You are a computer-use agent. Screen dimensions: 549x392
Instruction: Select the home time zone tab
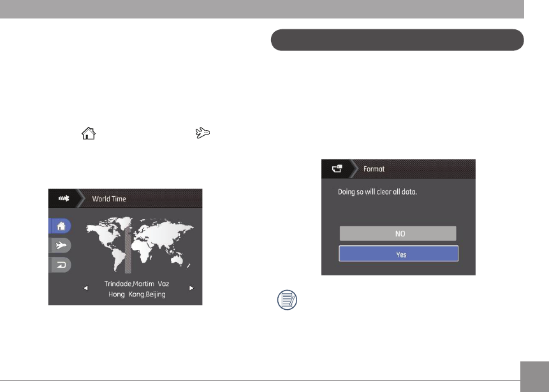(x=60, y=226)
